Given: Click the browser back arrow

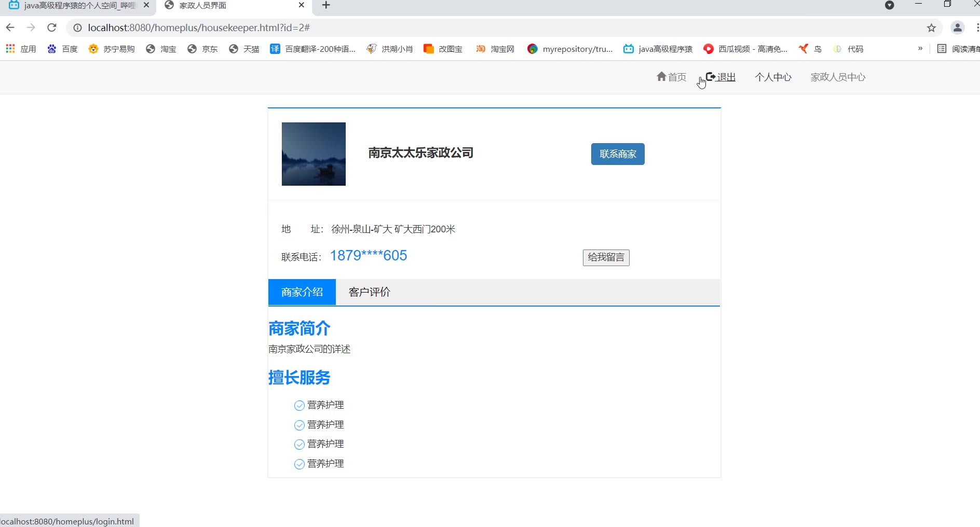Looking at the screenshot, I should click(x=10, y=27).
